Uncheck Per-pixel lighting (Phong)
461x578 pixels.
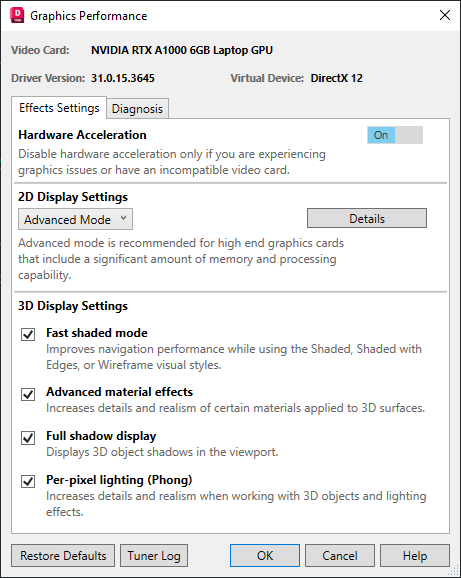(x=28, y=481)
